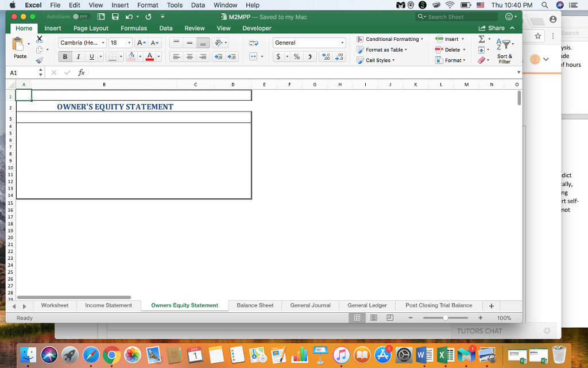Click the Center Align icon

(x=189, y=57)
